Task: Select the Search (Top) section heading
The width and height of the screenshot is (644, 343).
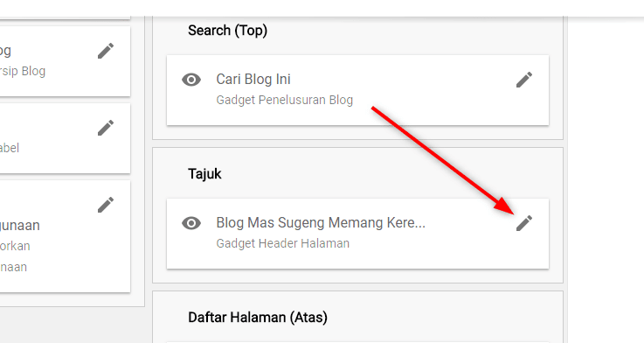Action: [227, 31]
